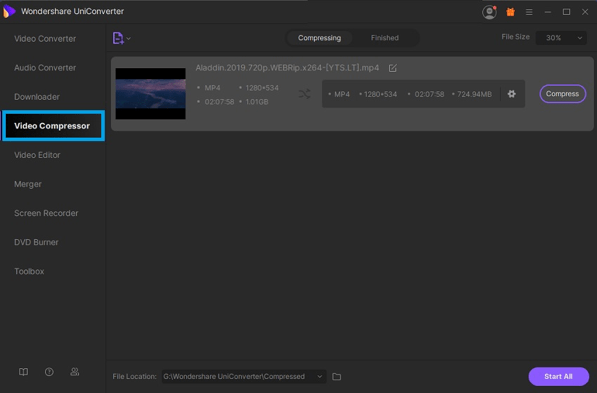
Task: Click the Aladdin.2019.720p file name
Action: click(x=287, y=68)
